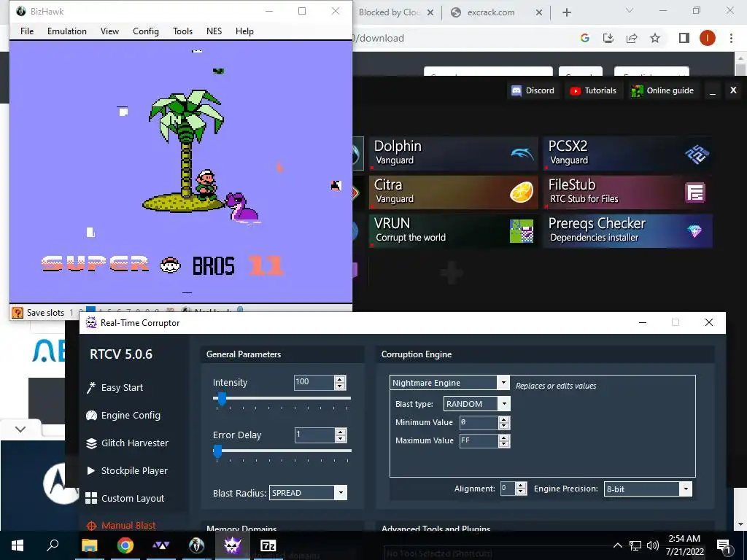Open Chrome profile avatar

click(x=708, y=38)
